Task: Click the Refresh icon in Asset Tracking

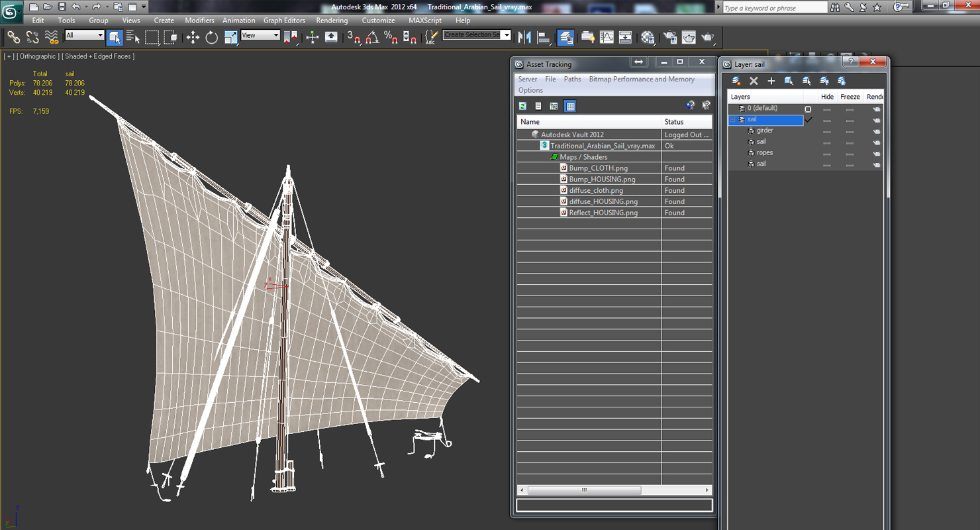Action: coord(522,106)
